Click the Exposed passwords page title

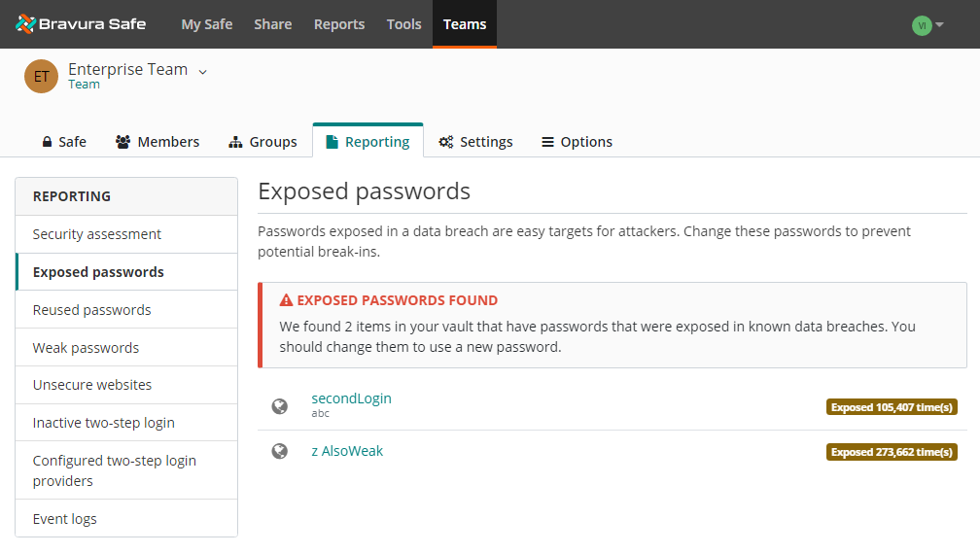tap(364, 191)
